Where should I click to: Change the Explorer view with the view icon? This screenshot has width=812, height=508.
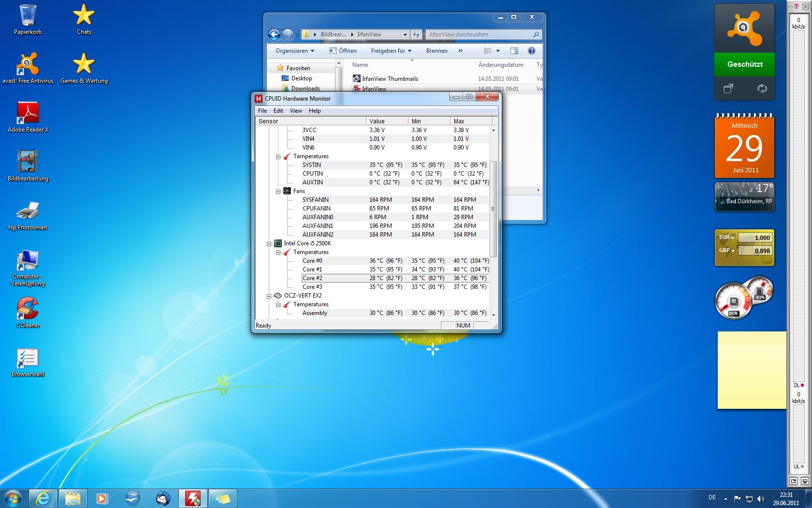(488, 51)
